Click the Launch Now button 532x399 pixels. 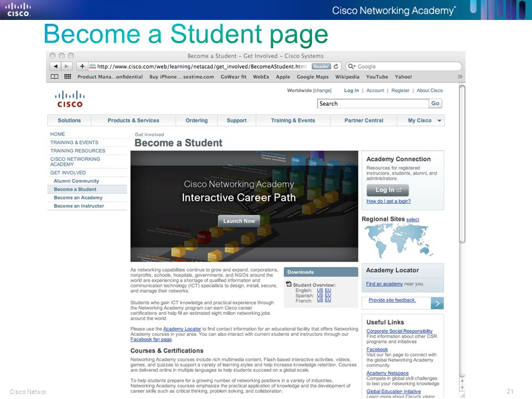239,221
